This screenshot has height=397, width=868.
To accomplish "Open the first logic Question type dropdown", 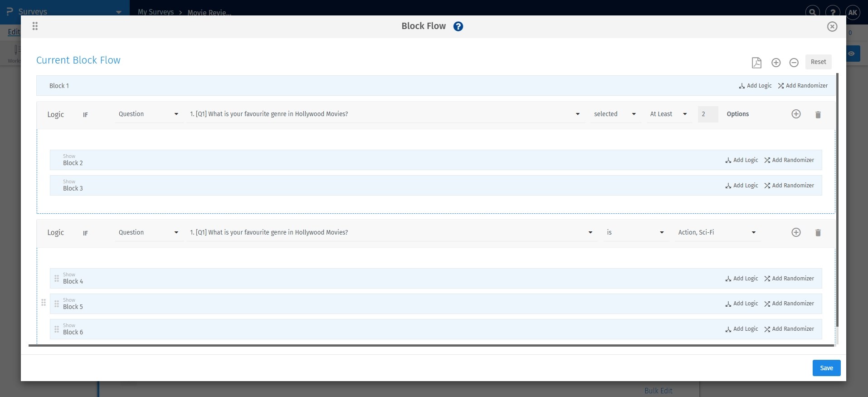I will pyautogui.click(x=149, y=114).
